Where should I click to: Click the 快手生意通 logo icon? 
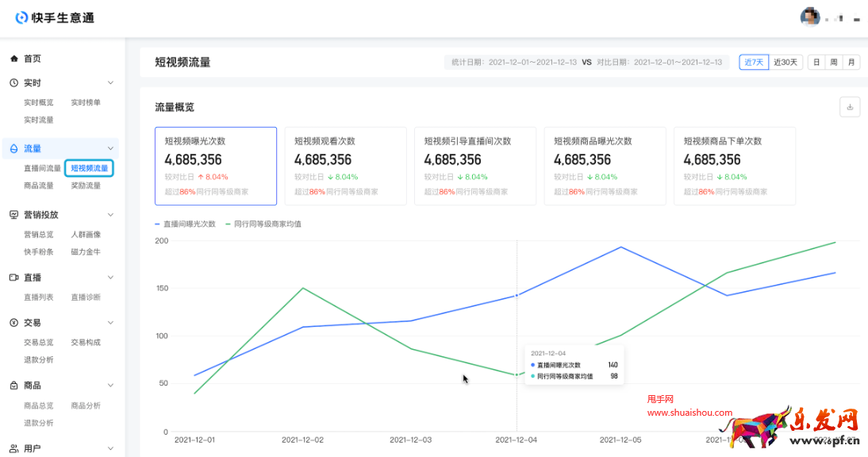click(21, 17)
